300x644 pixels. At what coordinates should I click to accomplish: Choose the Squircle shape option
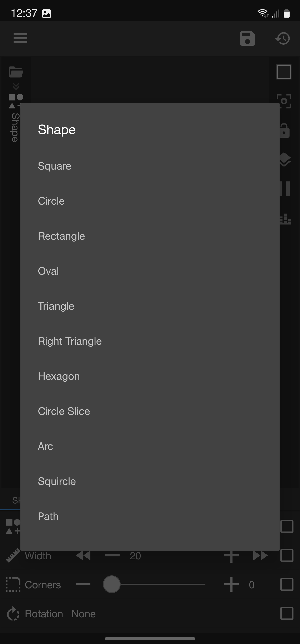pos(56,481)
